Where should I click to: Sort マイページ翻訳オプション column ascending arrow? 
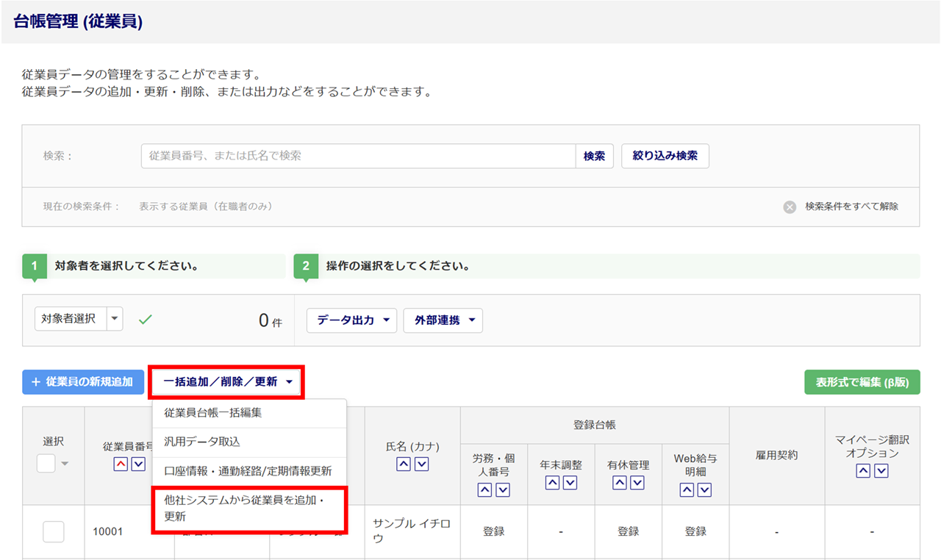863,471
